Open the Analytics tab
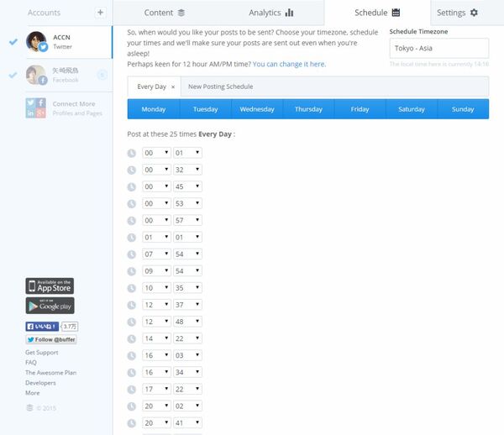The width and height of the screenshot is (504, 435). tap(271, 13)
